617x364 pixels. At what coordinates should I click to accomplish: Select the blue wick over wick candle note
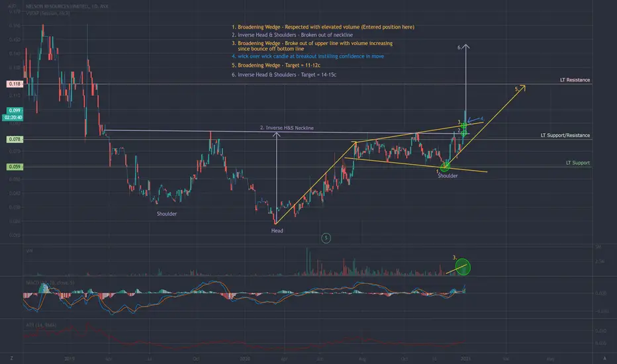coord(308,56)
